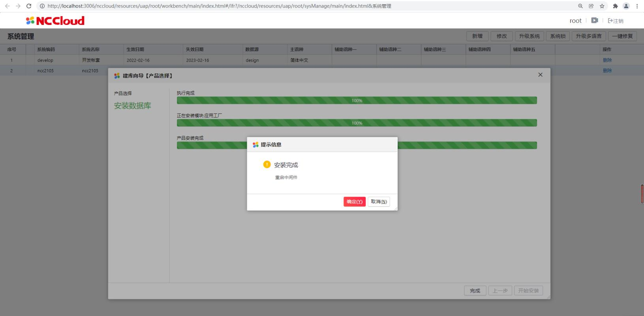The width and height of the screenshot is (644, 316).
Task: Click the 一键修复 button
Action: pyautogui.click(x=623, y=36)
